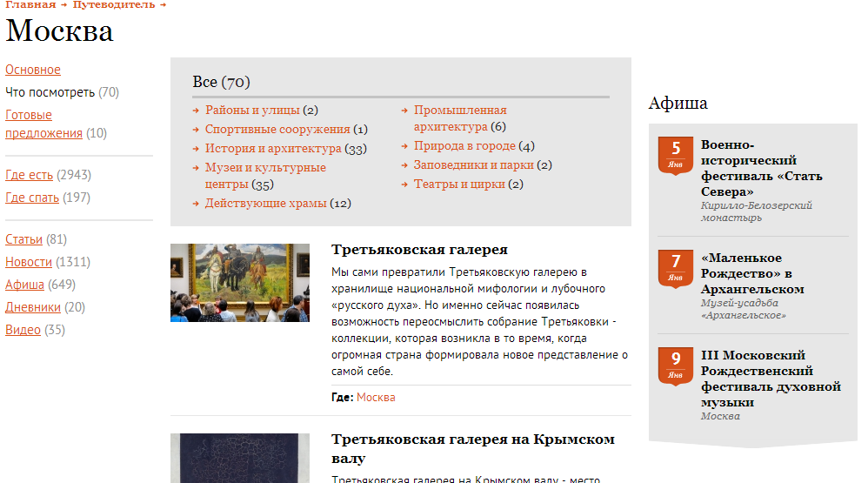
Task: Select the 'Все (70)' filter heading
Action: 222,82
